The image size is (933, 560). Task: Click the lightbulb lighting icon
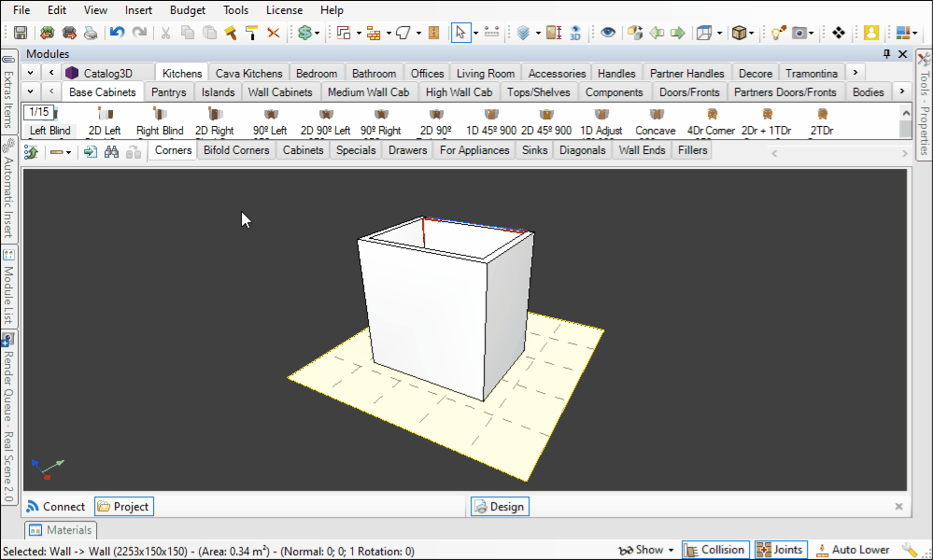(776, 33)
